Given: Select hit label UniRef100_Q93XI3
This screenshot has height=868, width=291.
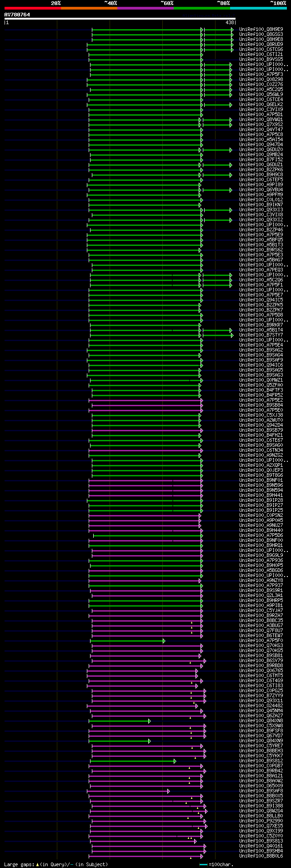Looking at the screenshot, I should point(261,209).
